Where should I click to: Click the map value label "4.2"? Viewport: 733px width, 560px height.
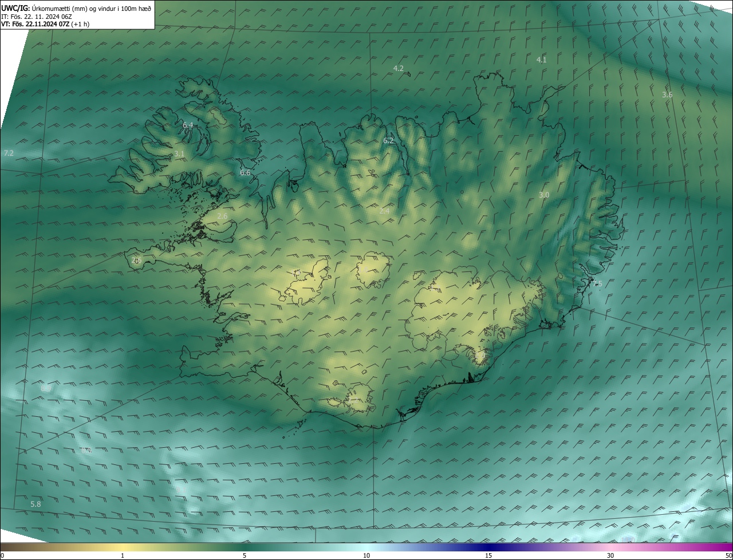(398, 68)
